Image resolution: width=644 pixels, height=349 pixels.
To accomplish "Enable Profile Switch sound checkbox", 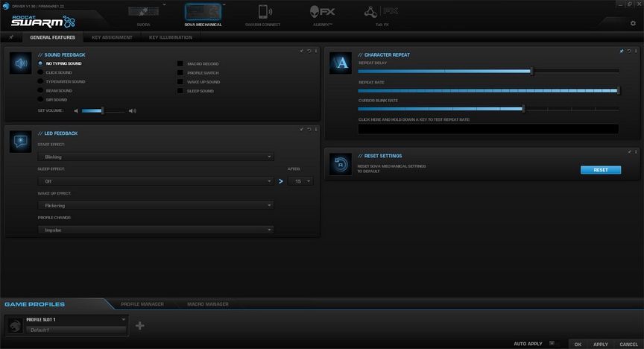I will point(180,73).
